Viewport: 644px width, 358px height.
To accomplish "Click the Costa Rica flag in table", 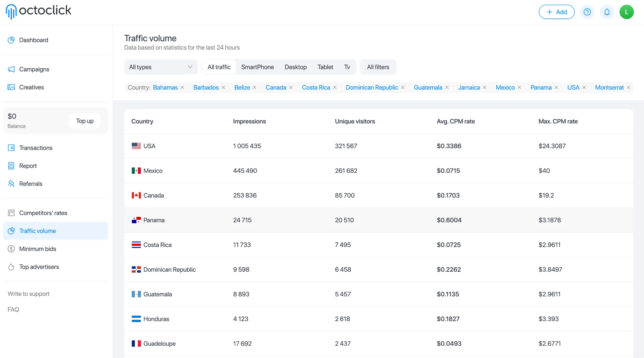I will tap(136, 245).
